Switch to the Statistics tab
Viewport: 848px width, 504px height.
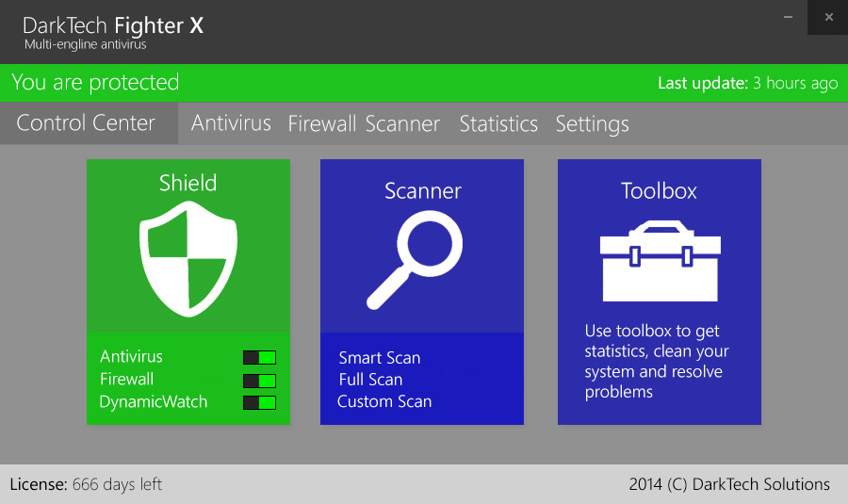(498, 124)
